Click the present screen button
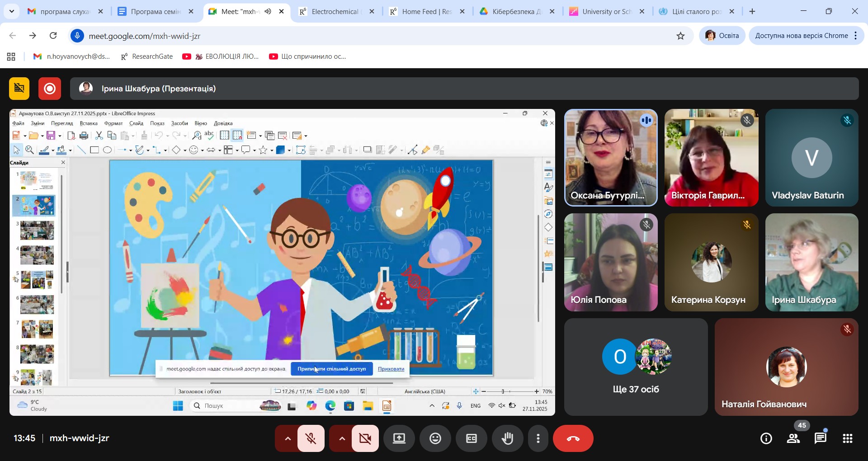The image size is (868, 461). 399,438
